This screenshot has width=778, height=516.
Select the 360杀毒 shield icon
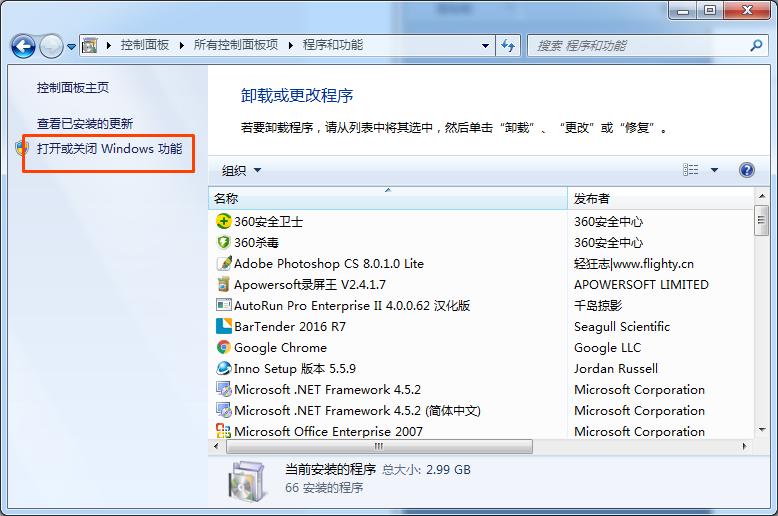(224, 242)
